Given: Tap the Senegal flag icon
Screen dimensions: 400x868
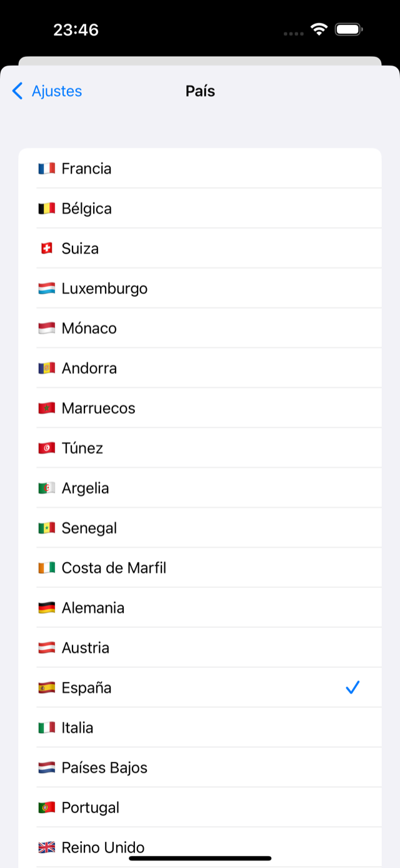Looking at the screenshot, I should click(x=46, y=528).
